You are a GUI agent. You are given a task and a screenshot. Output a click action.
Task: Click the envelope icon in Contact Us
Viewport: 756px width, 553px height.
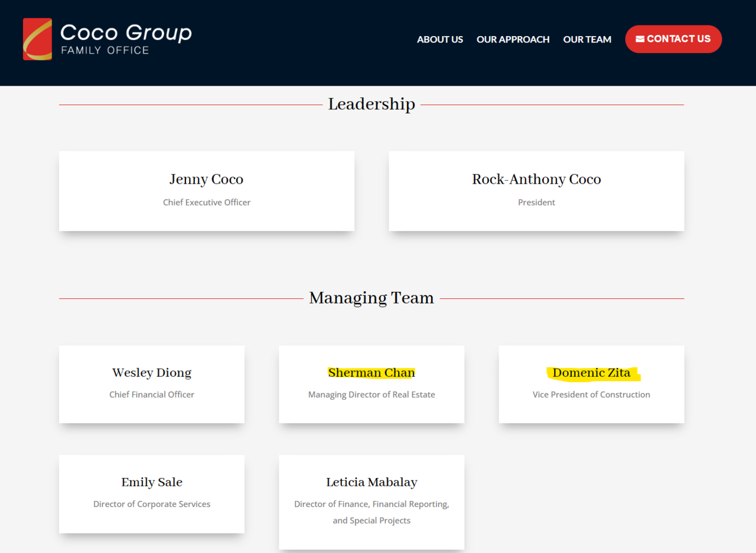(640, 39)
